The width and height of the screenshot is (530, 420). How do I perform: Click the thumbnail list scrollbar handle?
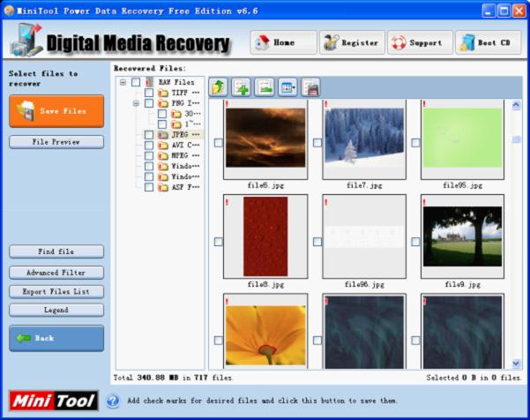(516, 139)
